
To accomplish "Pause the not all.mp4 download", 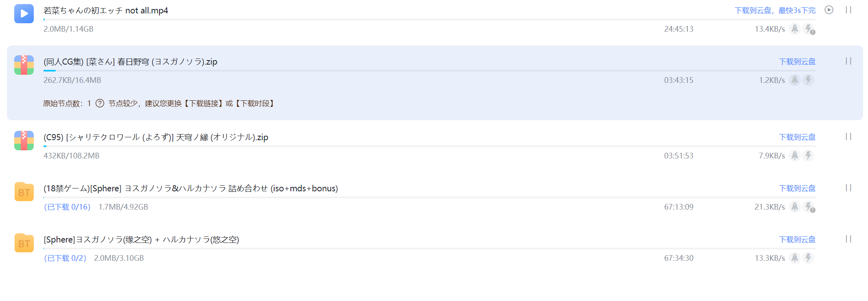I will (x=848, y=10).
